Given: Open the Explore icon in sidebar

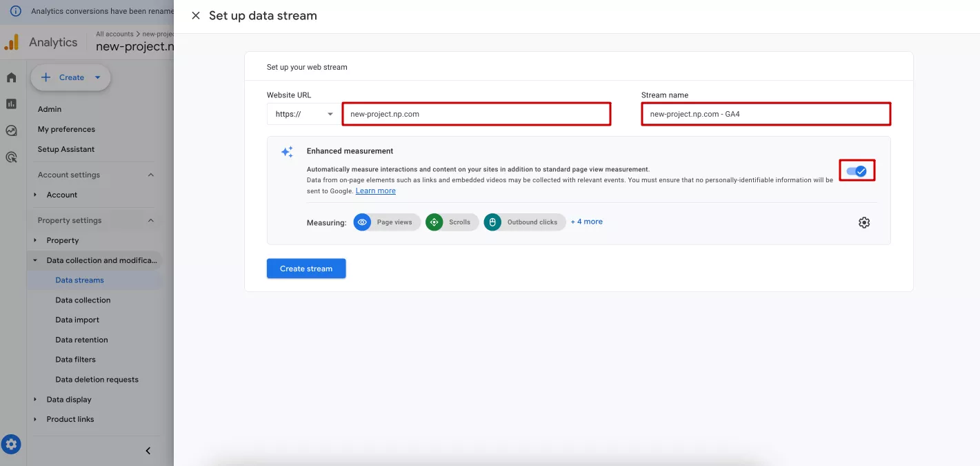Looking at the screenshot, I should [x=11, y=130].
